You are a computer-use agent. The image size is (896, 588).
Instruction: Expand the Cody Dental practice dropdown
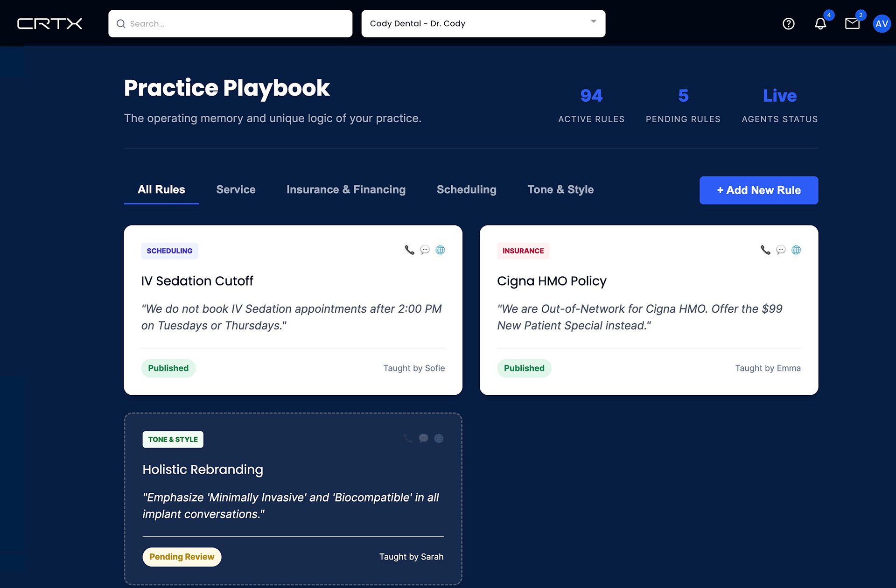[x=483, y=24]
